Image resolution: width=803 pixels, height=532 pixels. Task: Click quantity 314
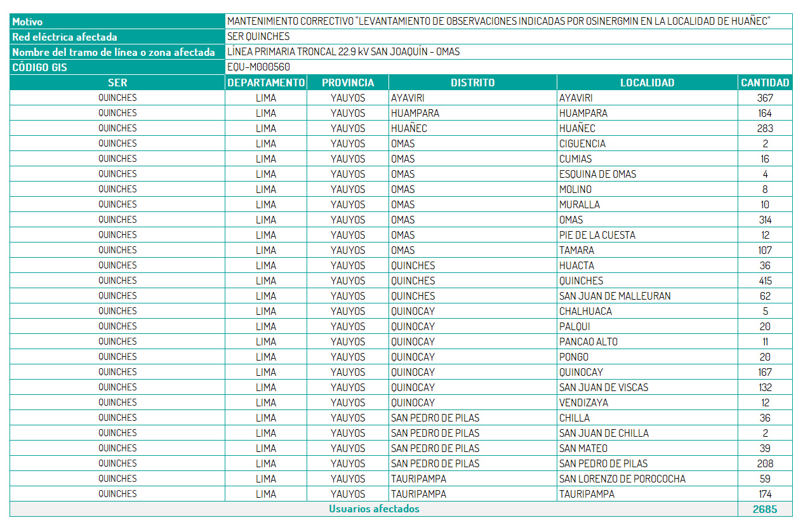[765, 220]
